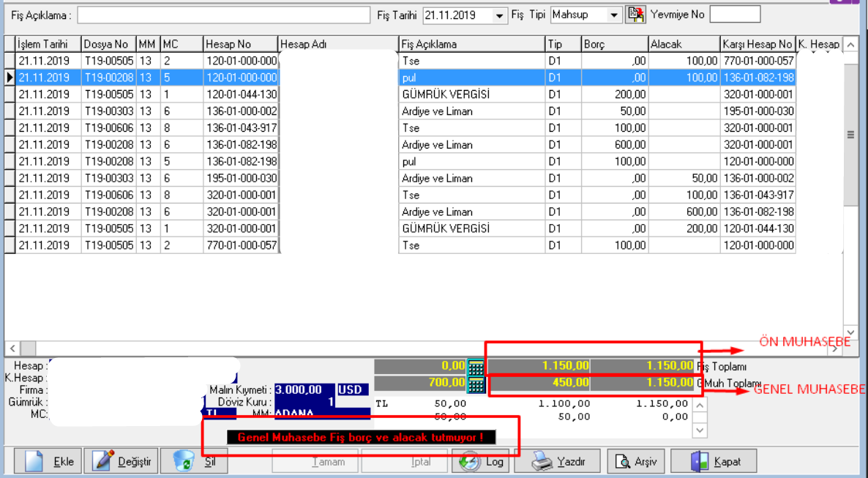868x478 pixels.
Task: Click the Dosya No column header
Action: [x=109, y=45]
